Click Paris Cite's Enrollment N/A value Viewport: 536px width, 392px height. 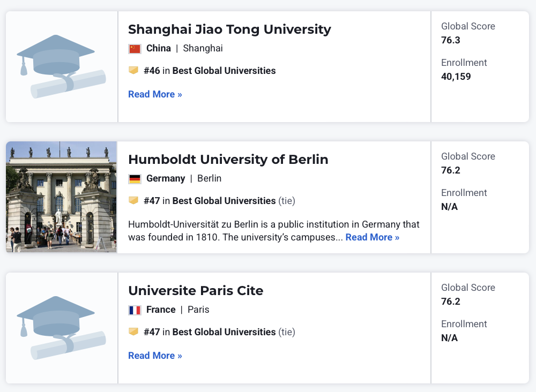click(x=449, y=338)
